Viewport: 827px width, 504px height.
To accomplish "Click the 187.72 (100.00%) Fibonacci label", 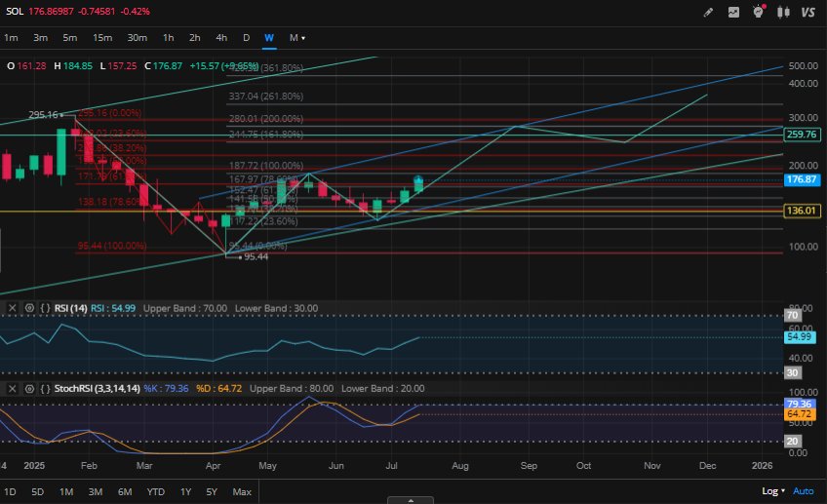I will coord(266,166).
